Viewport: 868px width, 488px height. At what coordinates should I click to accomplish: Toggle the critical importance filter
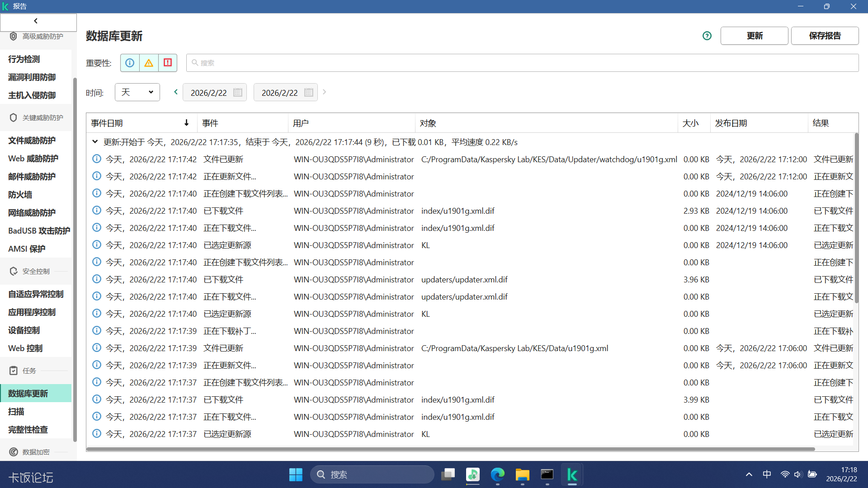pos(168,63)
